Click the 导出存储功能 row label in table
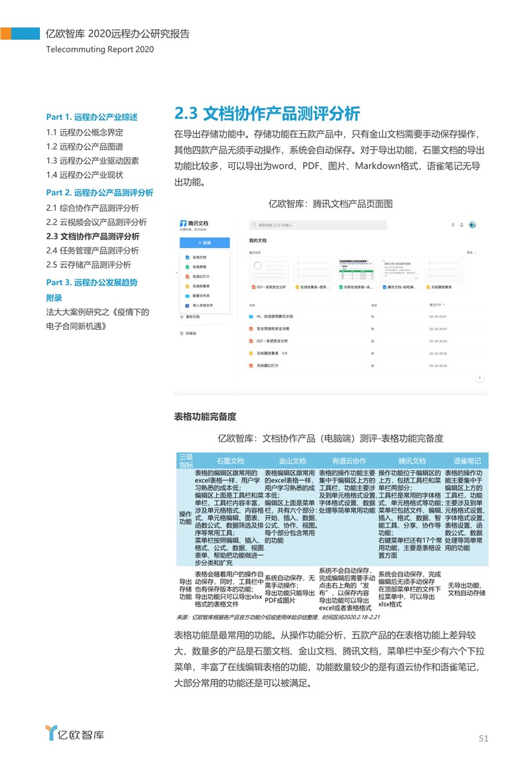 pos(186,589)
